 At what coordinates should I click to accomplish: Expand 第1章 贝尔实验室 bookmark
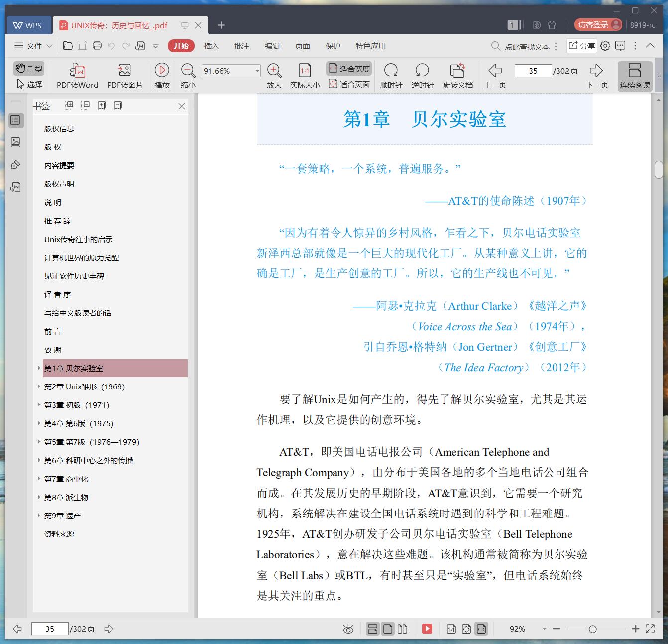[x=39, y=368]
